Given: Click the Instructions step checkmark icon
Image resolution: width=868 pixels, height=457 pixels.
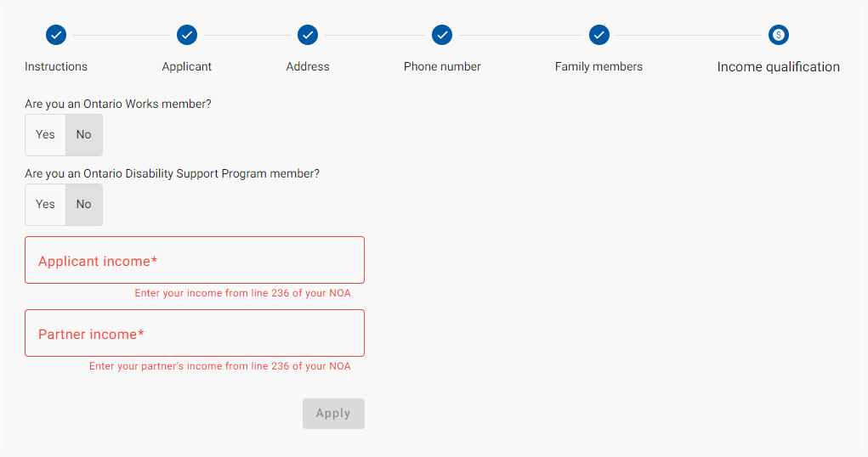Looking at the screenshot, I should [56, 35].
